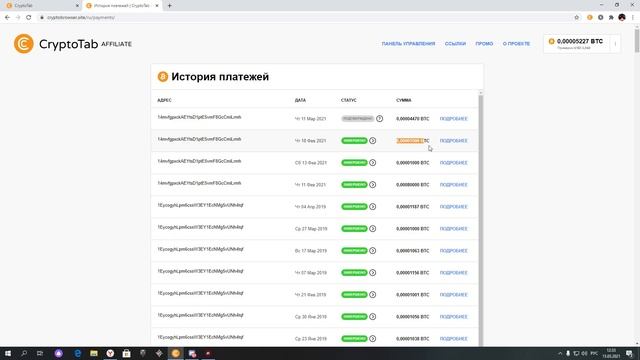The height and width of the screenshot is (360, 640).
Task: Click status info icon for 21 Фев 2019 payment
Action: pyautogui.click(x=373, y=295)
